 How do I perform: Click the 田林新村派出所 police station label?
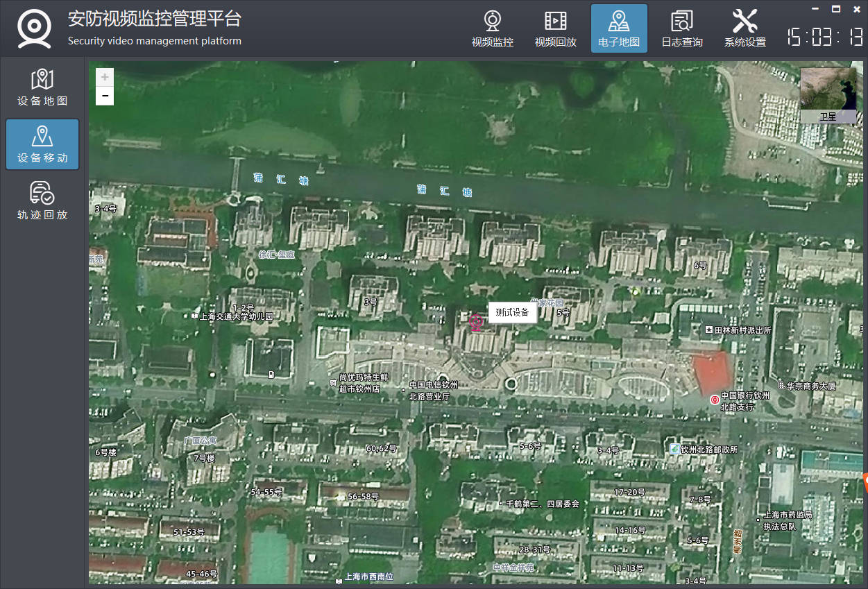[x=742, y=330]
